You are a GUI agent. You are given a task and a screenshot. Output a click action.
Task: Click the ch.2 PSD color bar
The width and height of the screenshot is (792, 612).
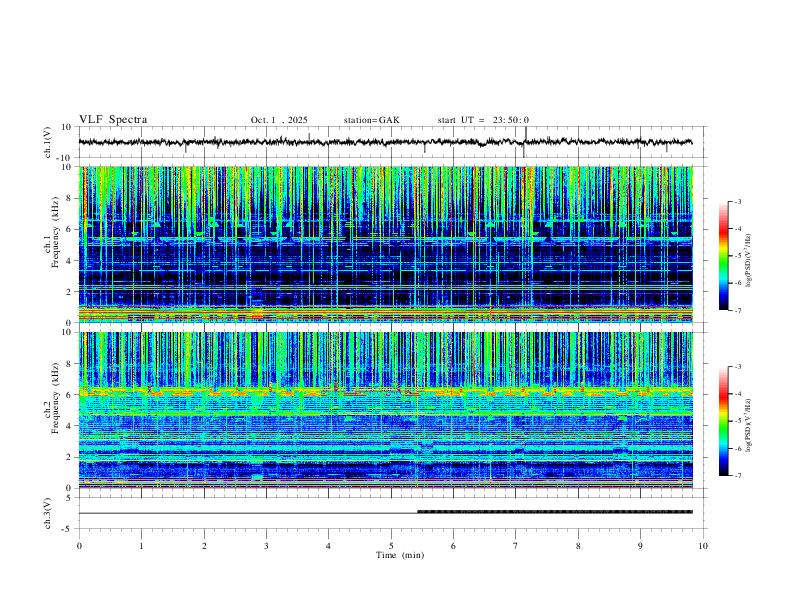(723, 421)
